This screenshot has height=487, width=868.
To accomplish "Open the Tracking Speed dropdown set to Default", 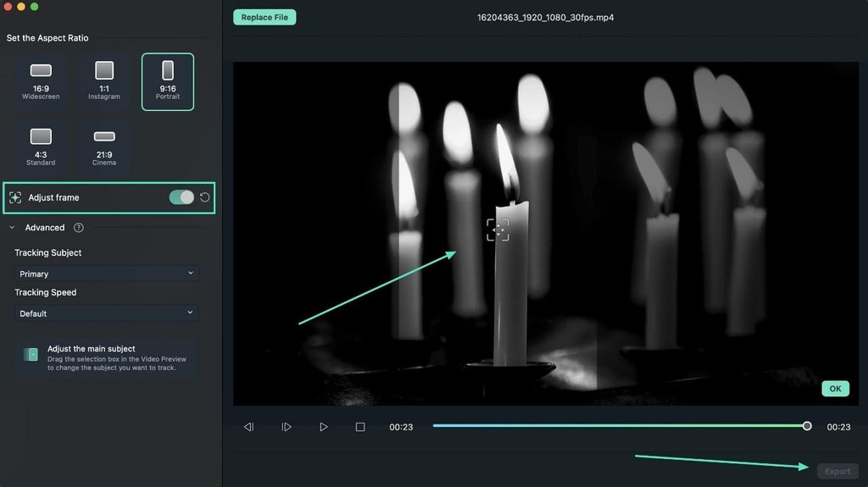I will tap(106, 313).
